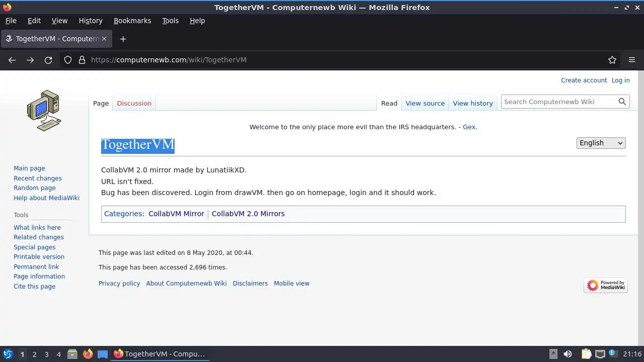The width and height of the screenshot is (644, 362).
Task: Open the start menu icon in the taskbar
Action: pyautogui.click(x=8, y=354)
